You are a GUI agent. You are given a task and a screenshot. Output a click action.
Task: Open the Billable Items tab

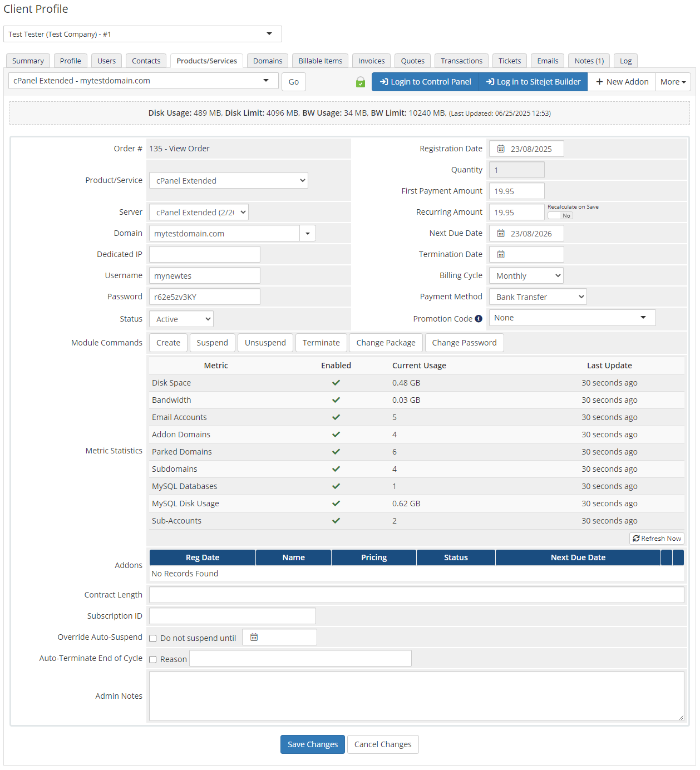pos(321,61)
